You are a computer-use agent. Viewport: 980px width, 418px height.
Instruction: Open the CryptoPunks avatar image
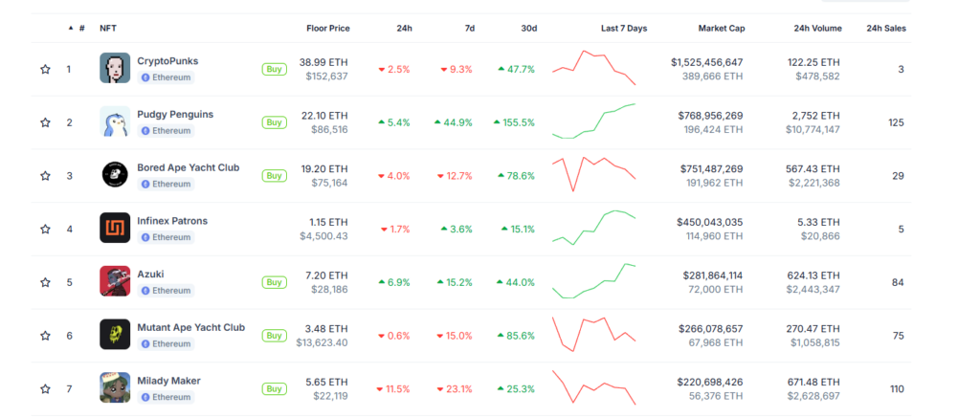click(x=115, y=68)
